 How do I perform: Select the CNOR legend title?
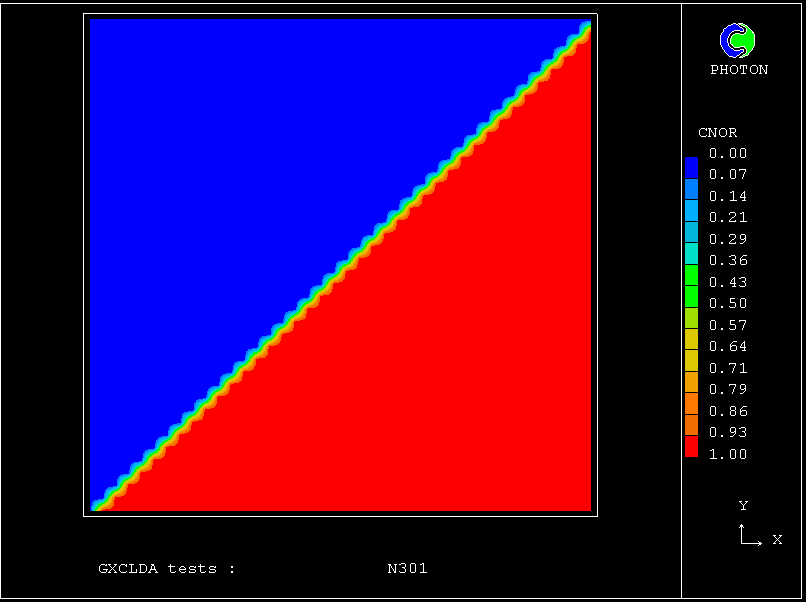717,132
